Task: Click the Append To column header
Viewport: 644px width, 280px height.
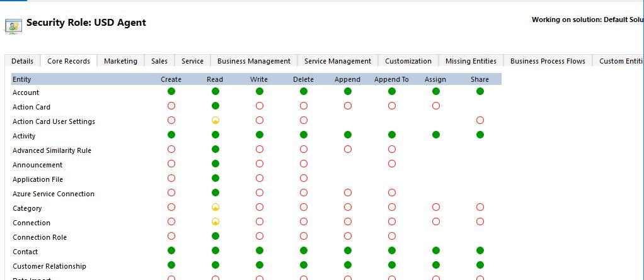Action: point(391,79)
